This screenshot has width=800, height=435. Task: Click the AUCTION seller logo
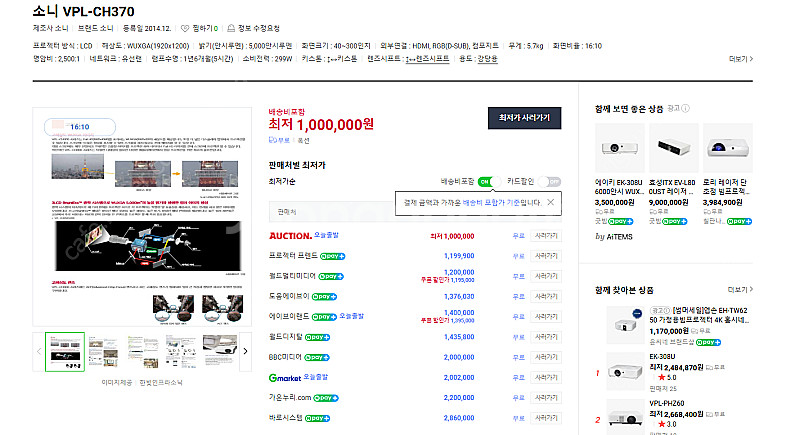click(290, 236)
